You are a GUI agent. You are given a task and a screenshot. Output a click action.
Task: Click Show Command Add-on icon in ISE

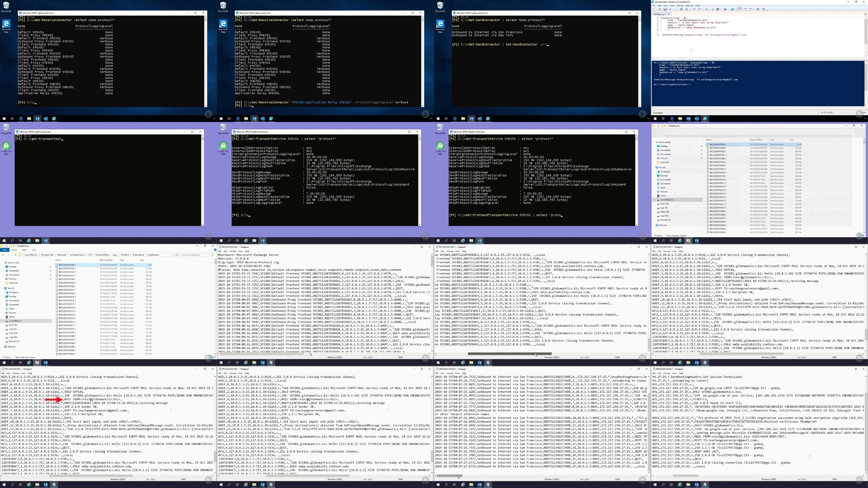pyautogui.click(x=764, y=9)
